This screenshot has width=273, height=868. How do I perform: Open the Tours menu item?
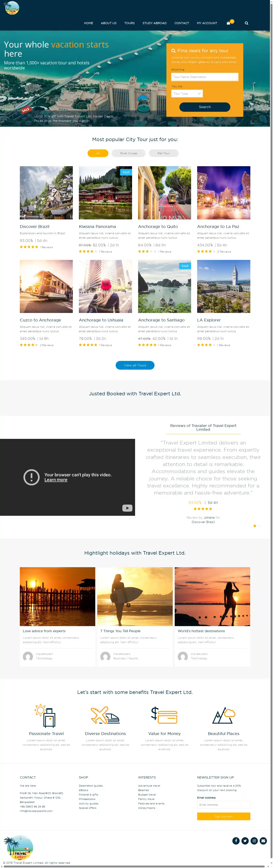tap(129, 23)
